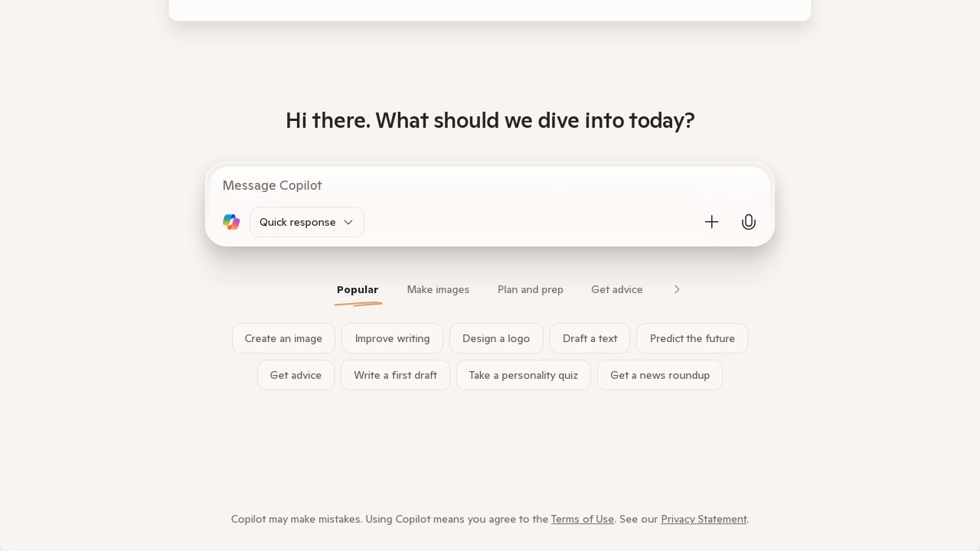980x551 pixels.
Task: Open the plus attachment menu
Action: coord(712,222)
